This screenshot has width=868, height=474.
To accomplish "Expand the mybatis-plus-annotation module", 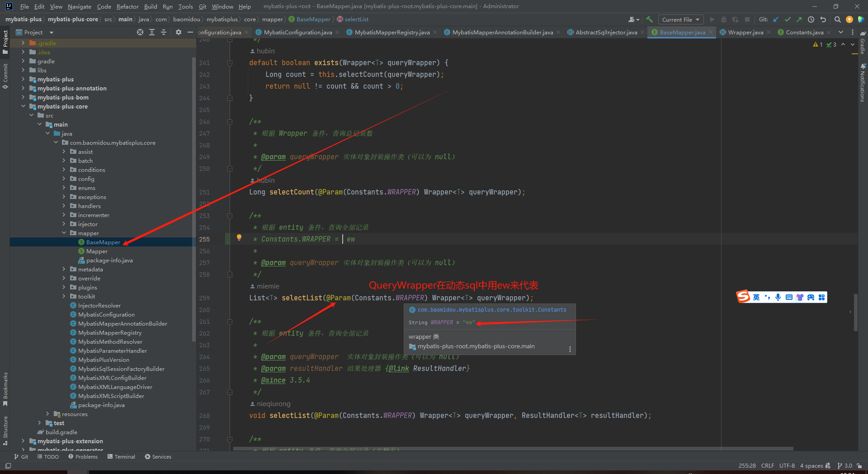I will 23,88.
